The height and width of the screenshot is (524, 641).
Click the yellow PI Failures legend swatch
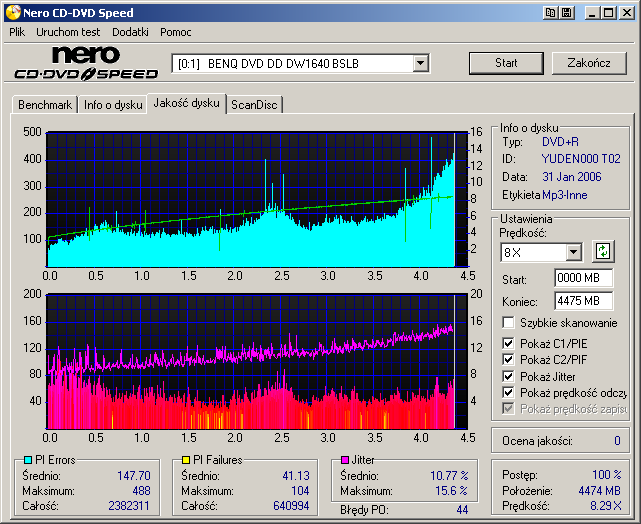click(x=186, y=460)
